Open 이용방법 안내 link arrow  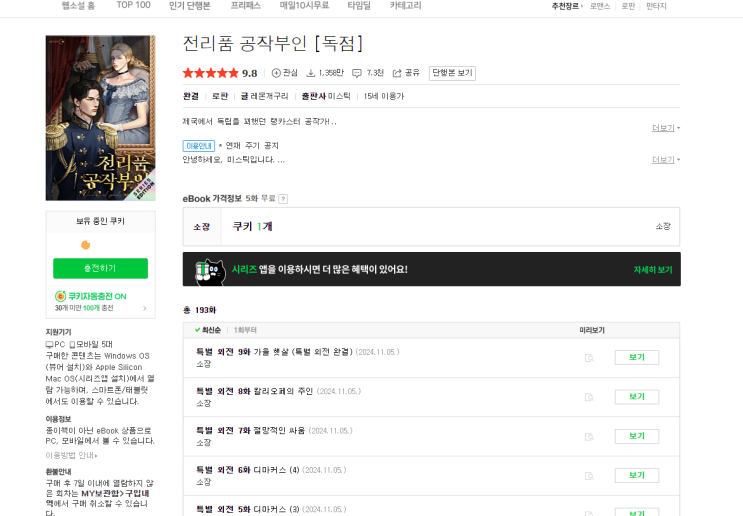pos(96,456)
